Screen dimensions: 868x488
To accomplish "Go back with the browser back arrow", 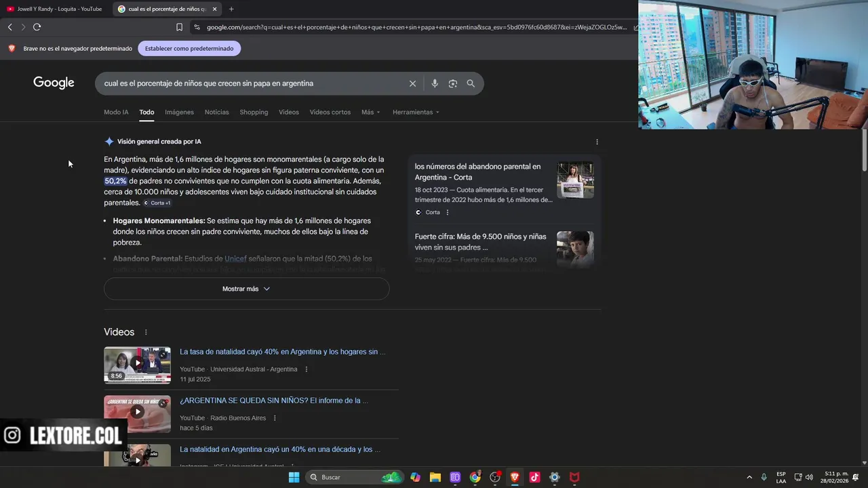I will tap(9, 27).
